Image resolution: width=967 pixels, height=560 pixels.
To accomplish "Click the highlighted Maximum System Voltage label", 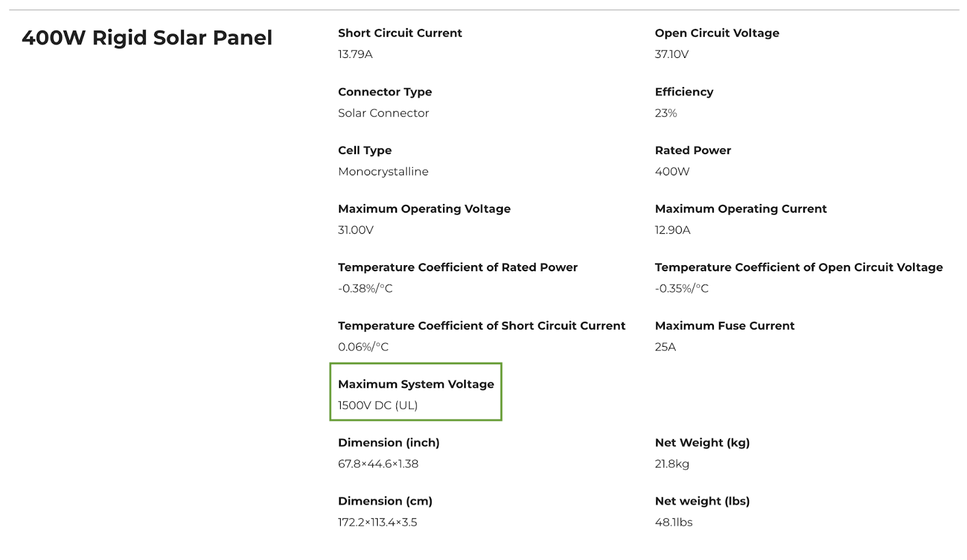I will coord(416,384).
